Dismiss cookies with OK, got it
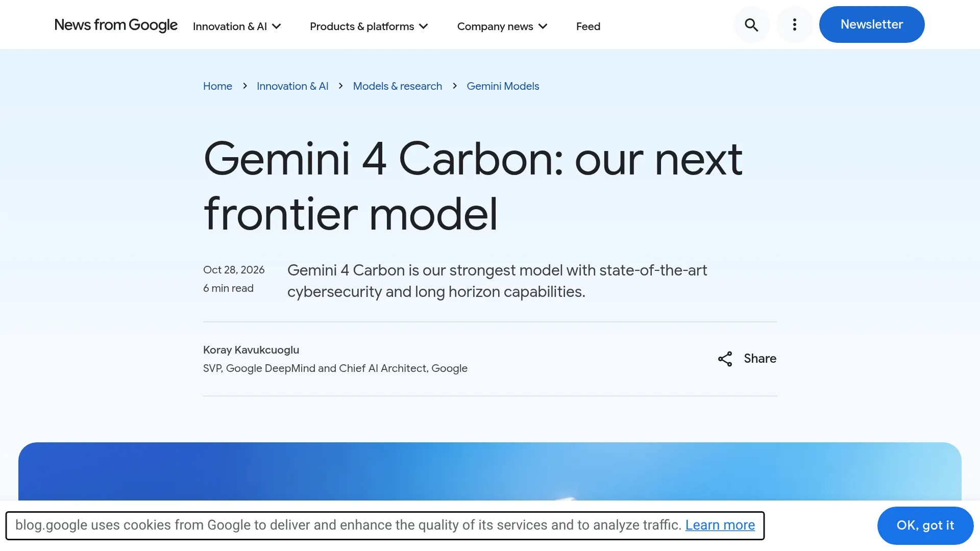This screenshot has width=980, height=551. point(925,525)
